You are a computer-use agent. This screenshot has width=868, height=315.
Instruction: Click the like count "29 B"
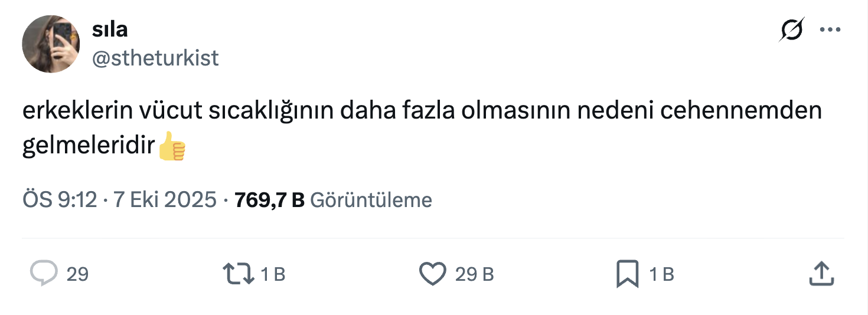[x=474, y=274]
